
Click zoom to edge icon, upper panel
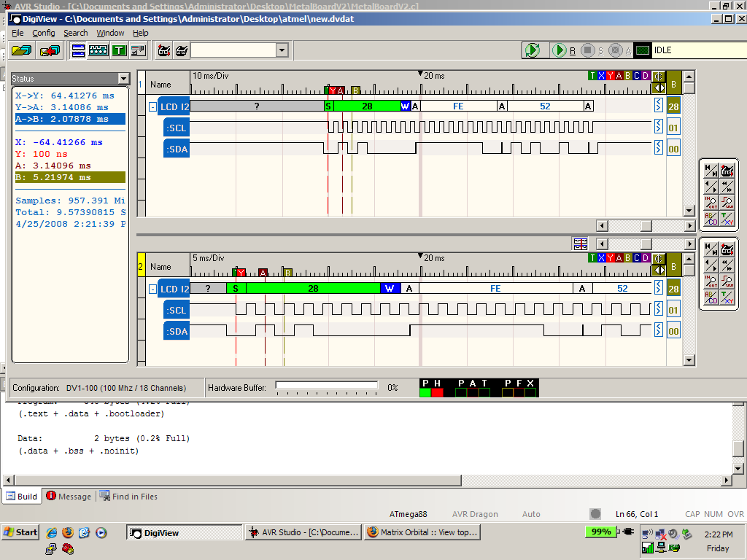point(727,203)
